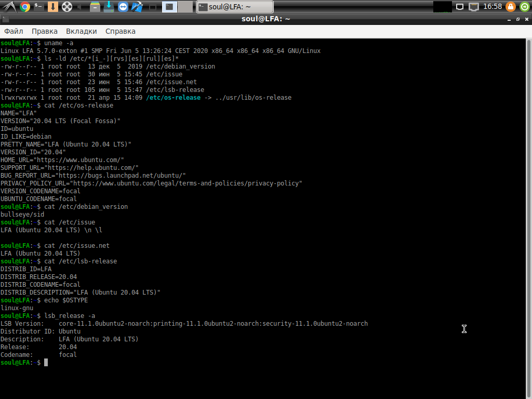Click the blue download-to-disk icon
Viewport: 532px width, 399px height.
pyautogui.click(x=109, y=7)
